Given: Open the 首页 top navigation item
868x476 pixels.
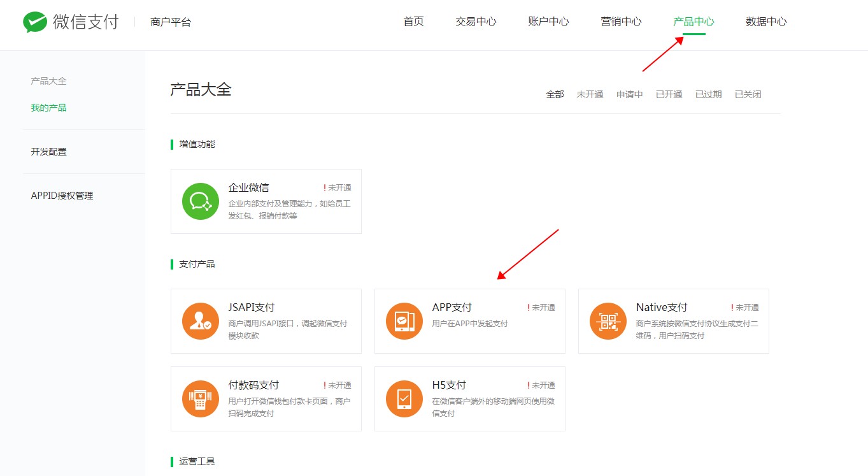Looking at the screenshot, I should tap(413, 22).
